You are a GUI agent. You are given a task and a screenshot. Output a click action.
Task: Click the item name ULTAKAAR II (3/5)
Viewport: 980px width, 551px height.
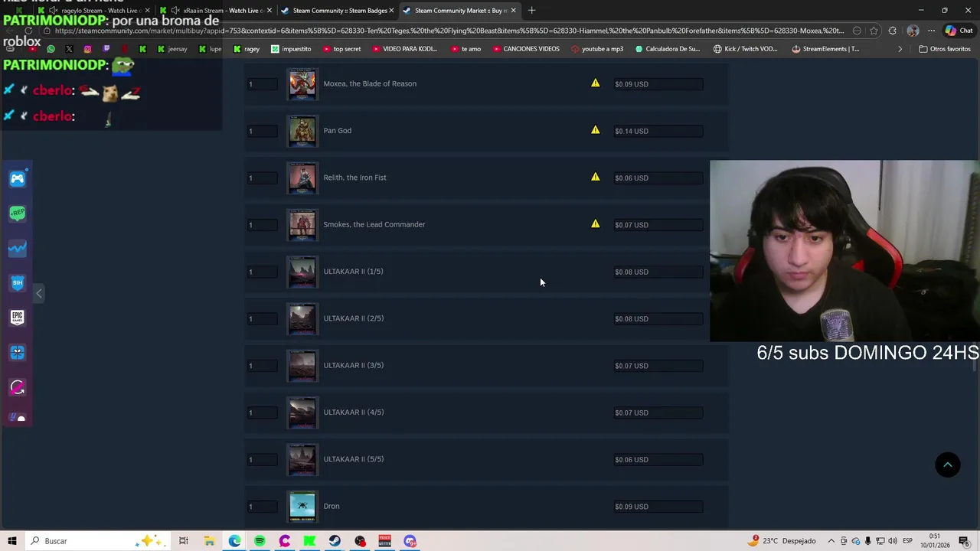tap(353, 365)
